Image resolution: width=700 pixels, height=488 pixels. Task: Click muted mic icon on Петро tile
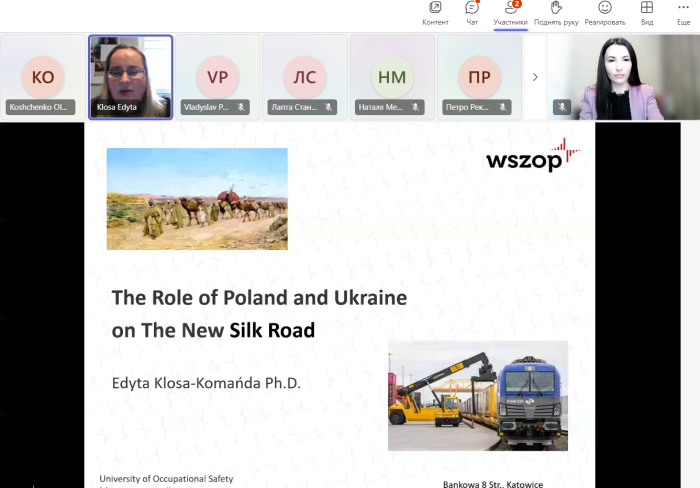pyautogui.click(x=504, y=107)
